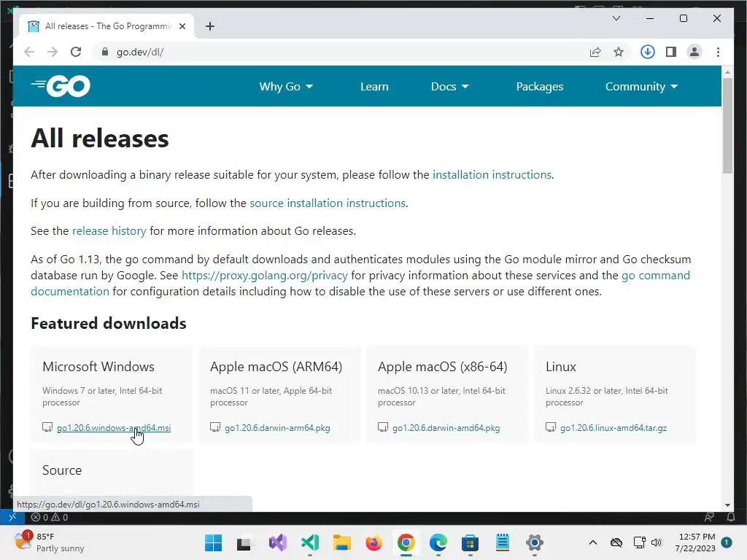Screen dimensions: 747x560
Task: Show hidden system tray icons
Action: (x=592, y=542)
